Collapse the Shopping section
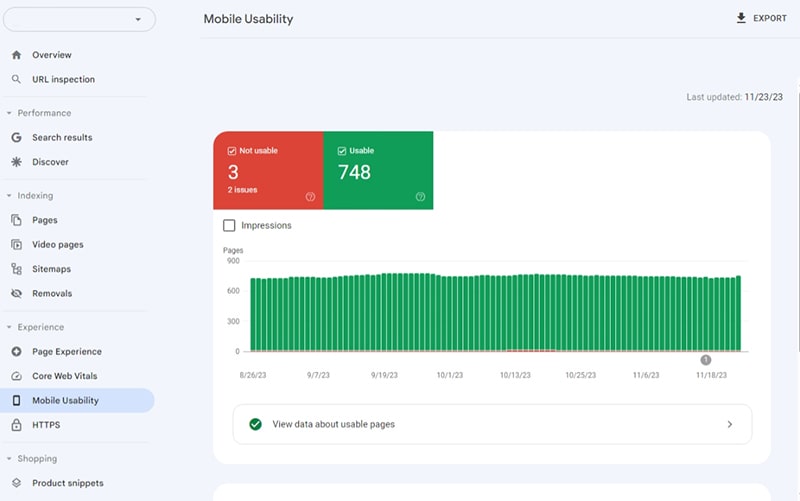 (x=9, y=459)
